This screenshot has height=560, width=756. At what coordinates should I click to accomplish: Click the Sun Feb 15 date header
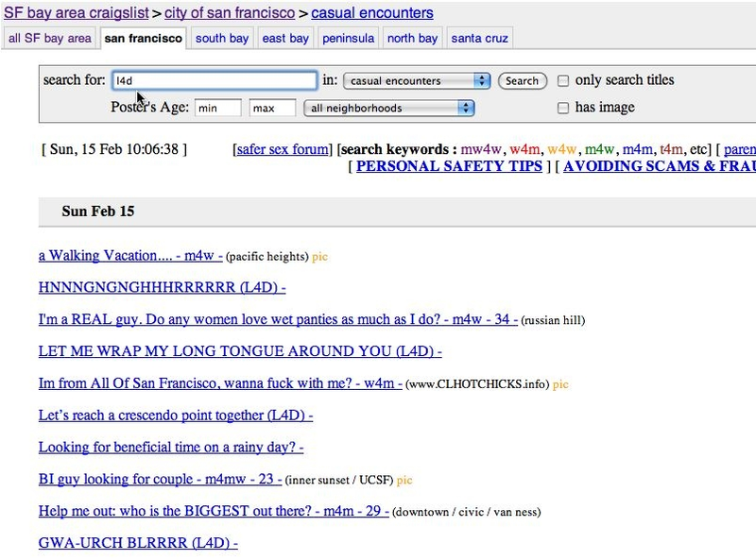[x=98, y=212]
